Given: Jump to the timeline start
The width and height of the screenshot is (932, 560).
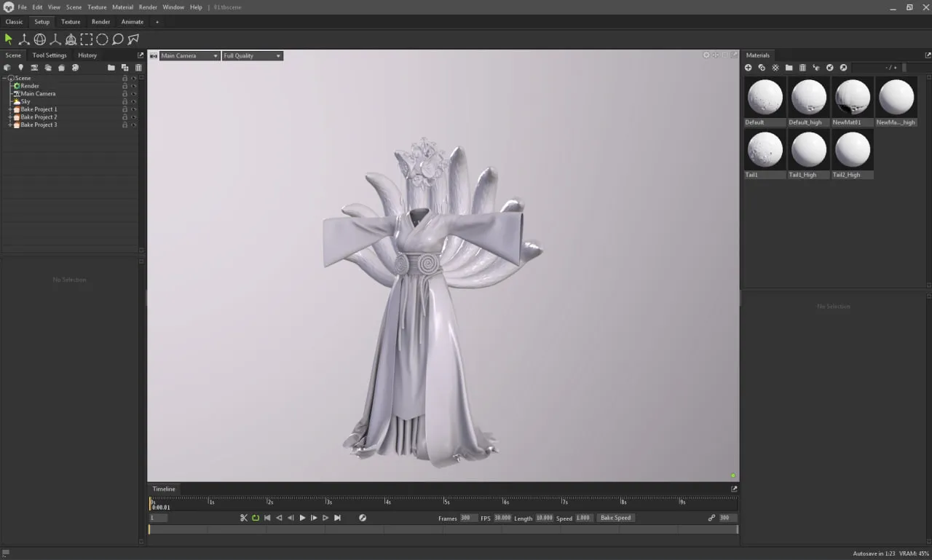Looking at the screenshot, I should [267, 518].
